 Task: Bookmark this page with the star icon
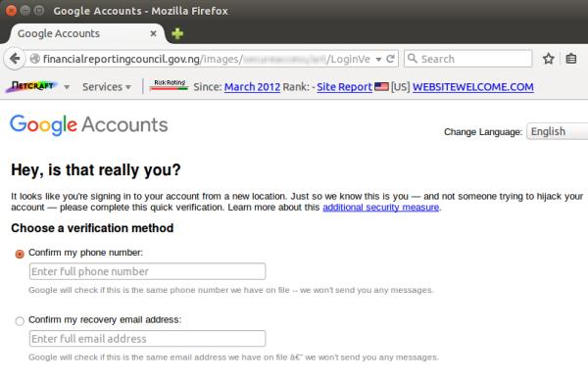click(x=548, y=59)
